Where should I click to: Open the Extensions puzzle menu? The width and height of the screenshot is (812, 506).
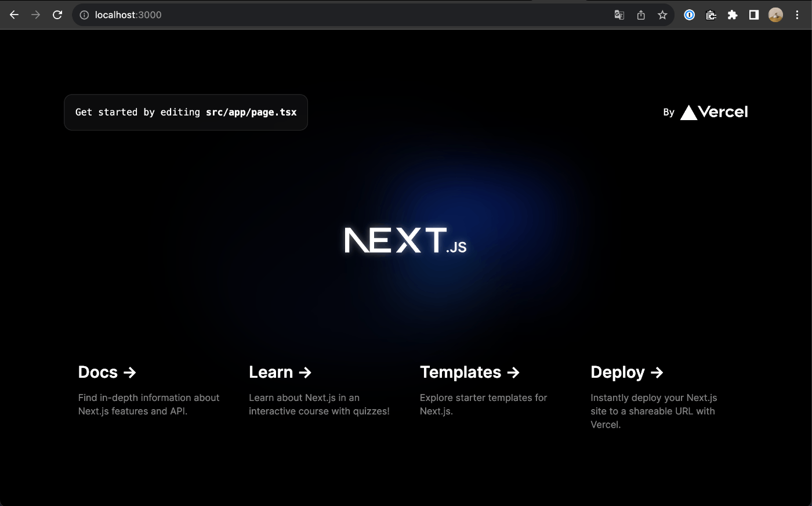click(x=733, y=15)
